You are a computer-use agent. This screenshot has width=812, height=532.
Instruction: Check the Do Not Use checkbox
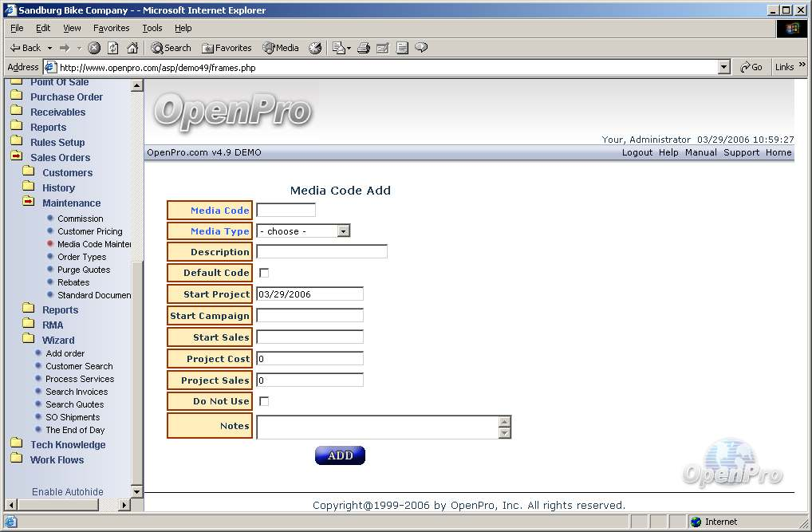point(264,401)
